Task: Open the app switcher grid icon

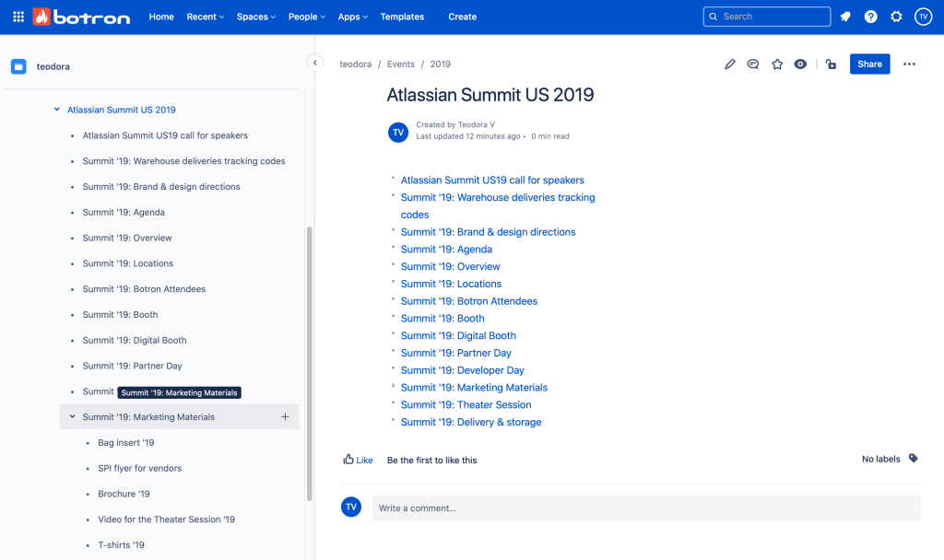Action: tap(18, 16)
